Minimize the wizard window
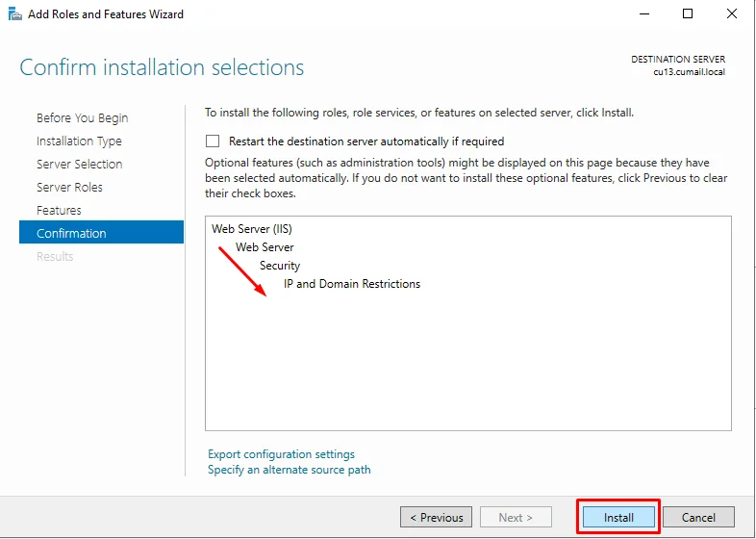The width and height of the screenshot is (756, 539). (644, 14)
